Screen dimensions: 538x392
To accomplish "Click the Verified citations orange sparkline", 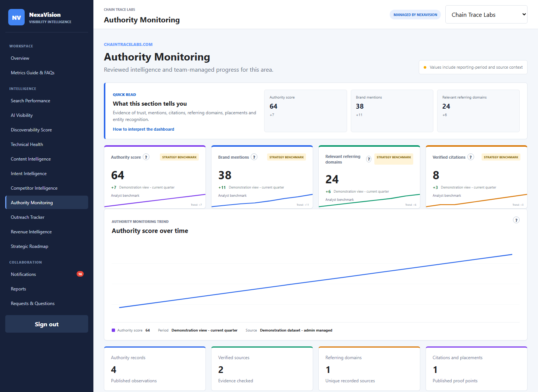I will 476,201.
